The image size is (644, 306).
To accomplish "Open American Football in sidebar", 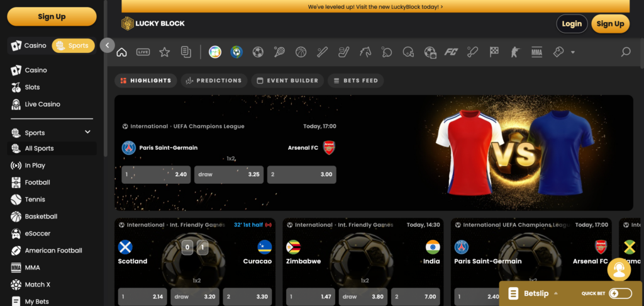I will [x=52, y=251].
